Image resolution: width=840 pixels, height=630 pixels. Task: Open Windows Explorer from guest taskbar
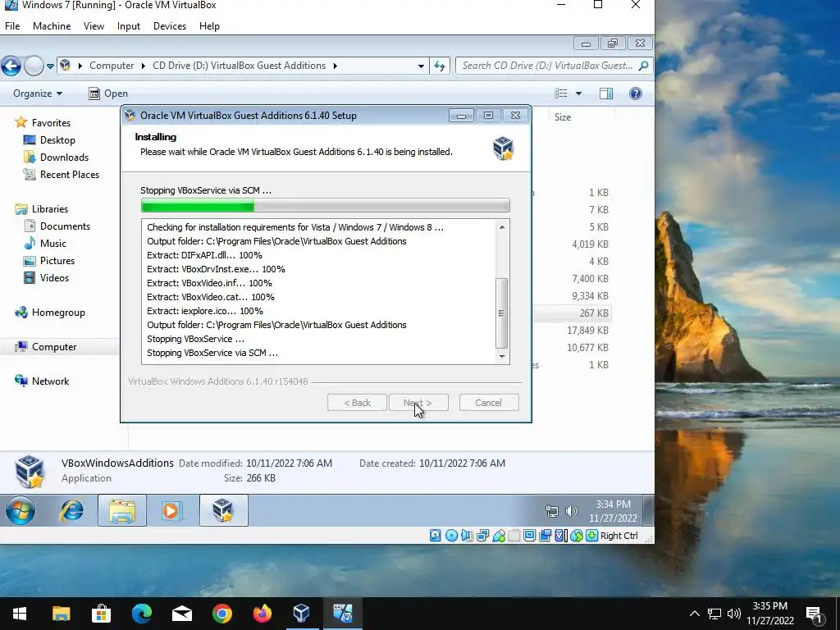[x=121, y=510]
